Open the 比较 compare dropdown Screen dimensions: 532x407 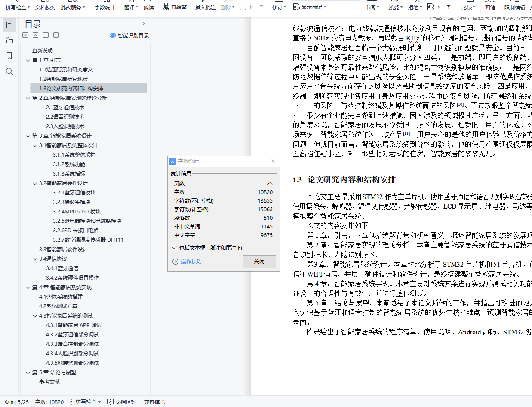click(x=468, y=7)
